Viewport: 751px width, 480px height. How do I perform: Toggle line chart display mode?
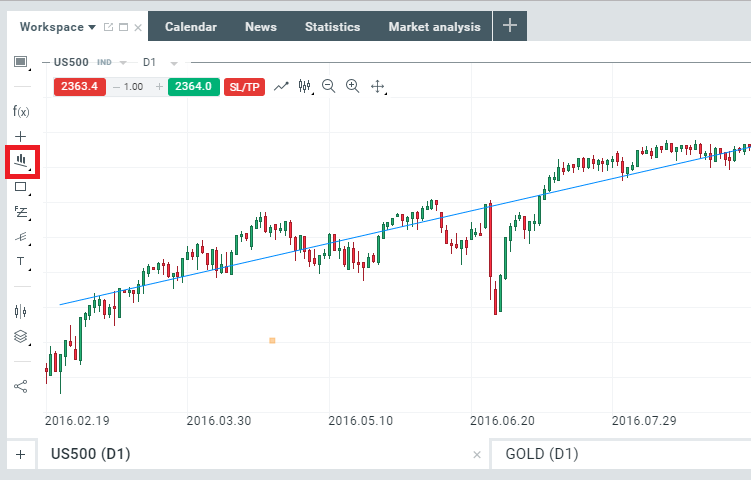tap(281, 87)
